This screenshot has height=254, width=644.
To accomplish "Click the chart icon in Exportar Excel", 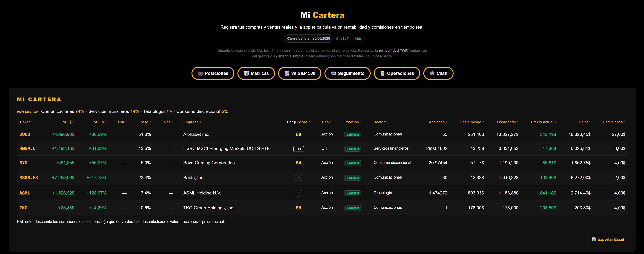I will 593,239.
